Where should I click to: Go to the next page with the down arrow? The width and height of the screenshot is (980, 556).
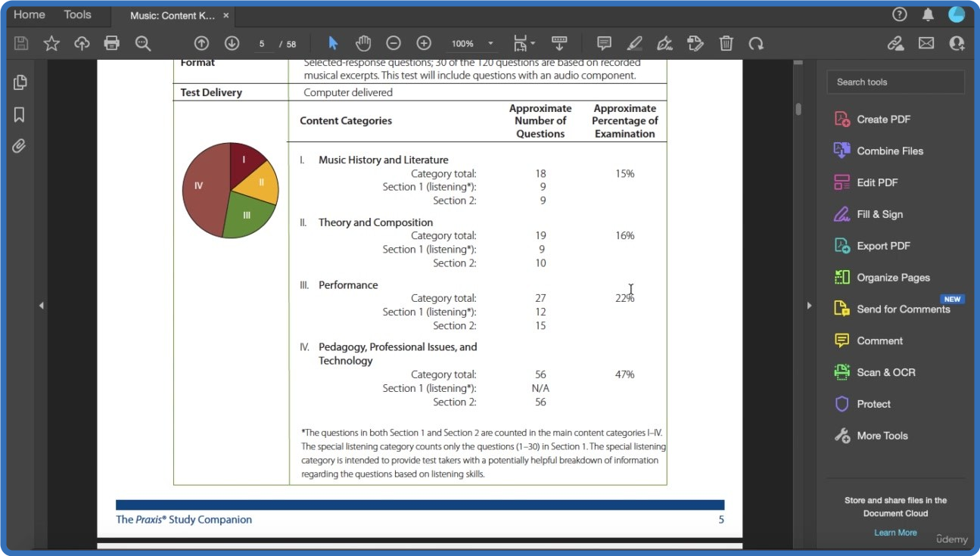click(232, 43)
